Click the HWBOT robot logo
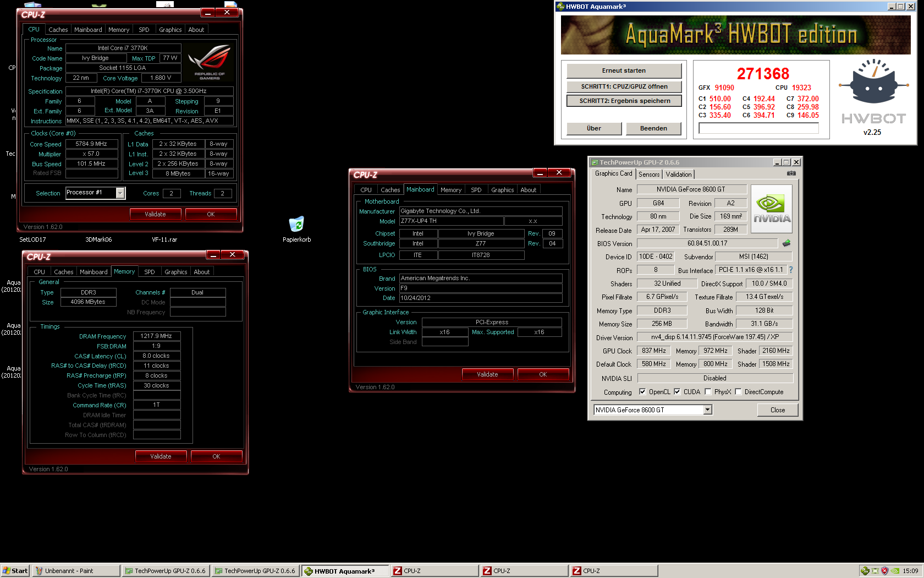 click(x=873, y=81)
